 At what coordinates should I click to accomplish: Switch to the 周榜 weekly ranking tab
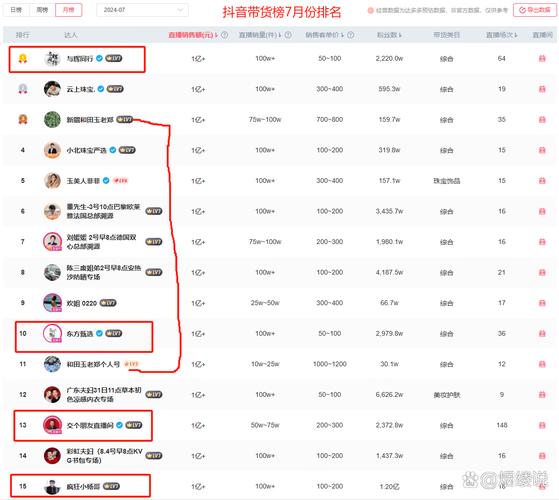point(42,10)
